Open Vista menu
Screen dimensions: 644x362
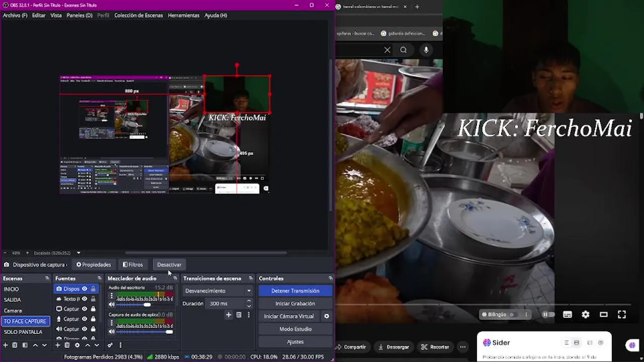(56, 15)
